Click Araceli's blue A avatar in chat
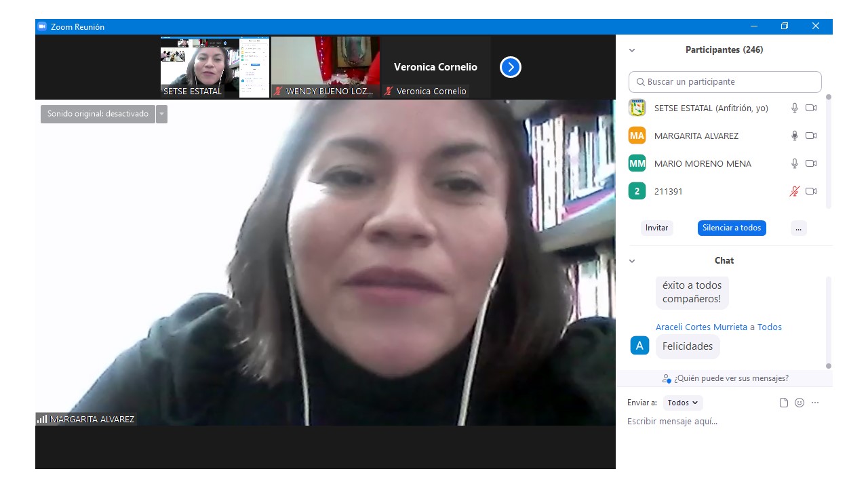 639,346
